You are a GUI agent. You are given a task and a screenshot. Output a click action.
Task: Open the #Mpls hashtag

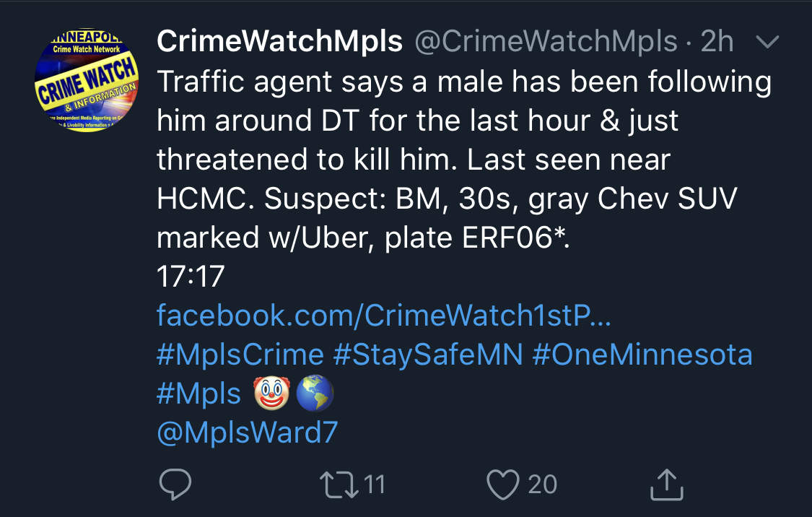pos(199,394)
